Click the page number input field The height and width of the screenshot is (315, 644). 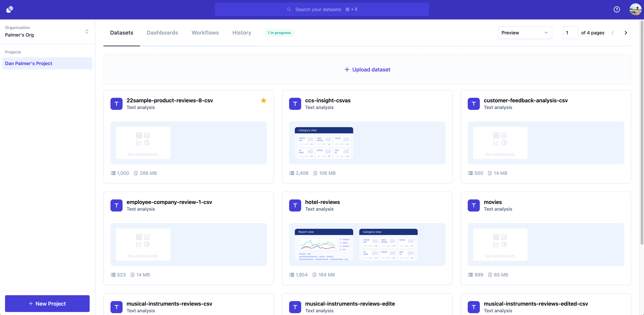coord(570,33)
